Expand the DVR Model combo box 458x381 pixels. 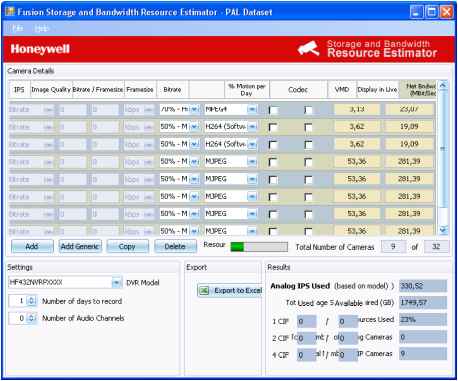coord(116,283)
